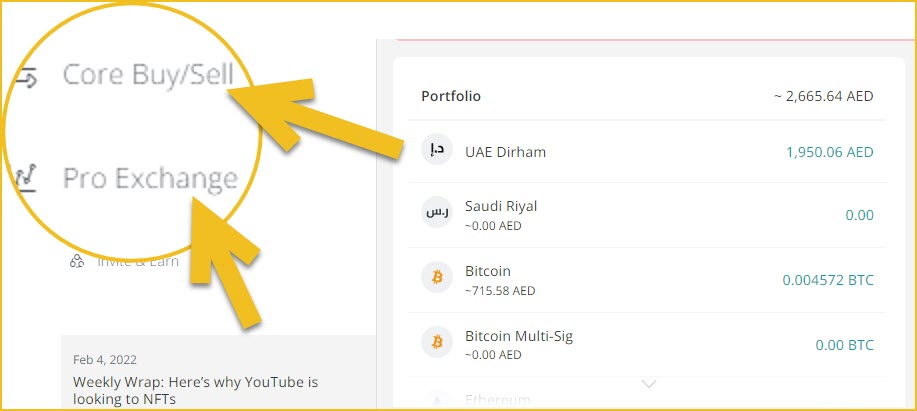This screenshot has width=917, height=411.
Task: Click the Bitcoin coin icon
Action: 437,277
